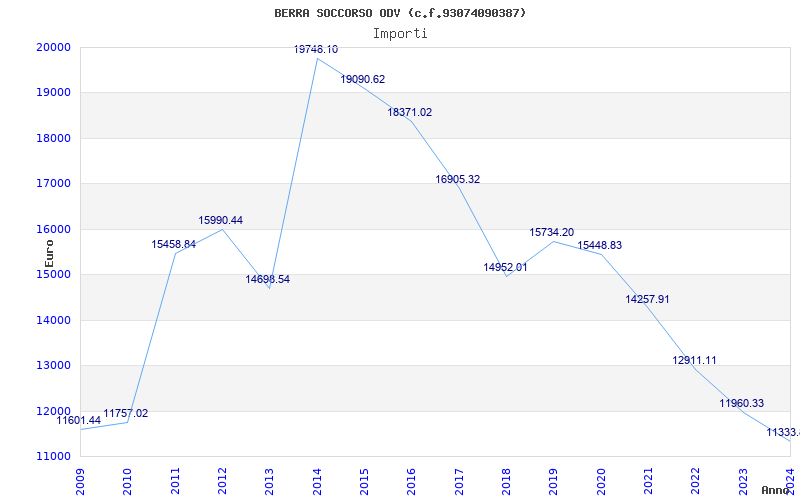Click the 16000 y-axis tick label
800x500 pixels.
coord(53,229)
